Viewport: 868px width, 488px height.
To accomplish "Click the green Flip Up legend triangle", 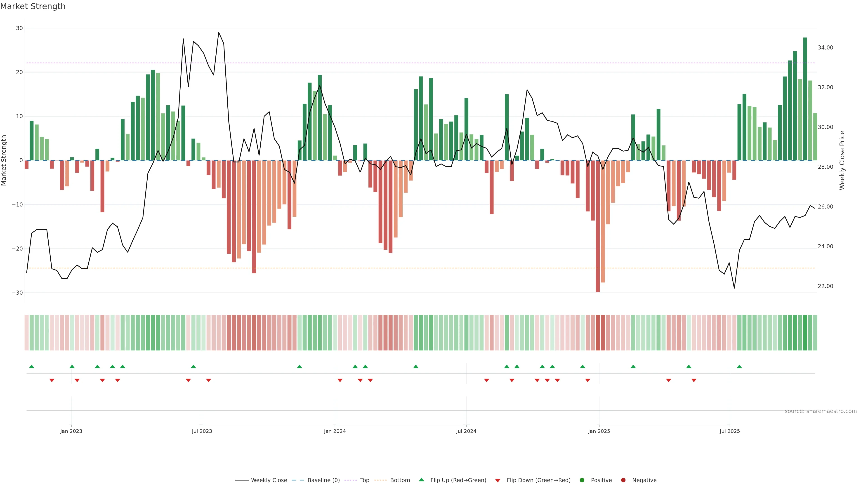I will click(x=421, y=480).
